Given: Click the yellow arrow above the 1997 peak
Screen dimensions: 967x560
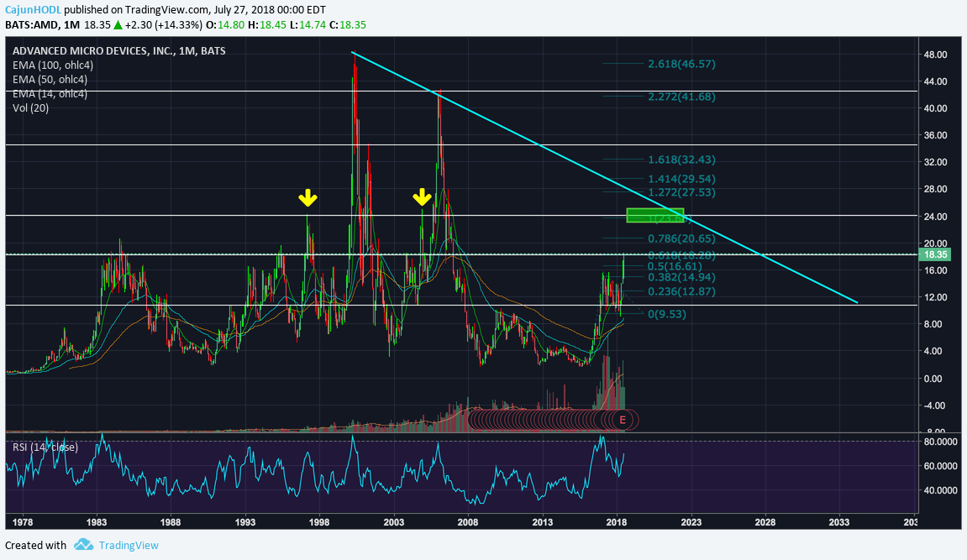Looking at the screenshot, I should (307, 198).
